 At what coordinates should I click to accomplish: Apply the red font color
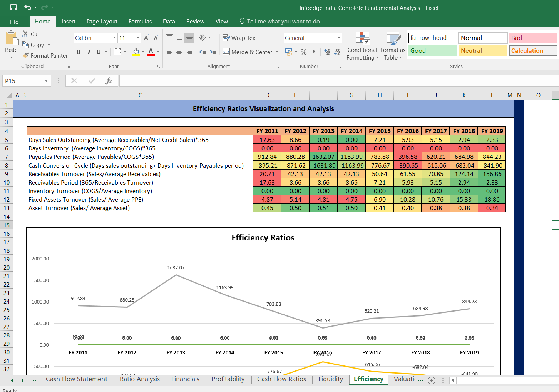[151, 52]
